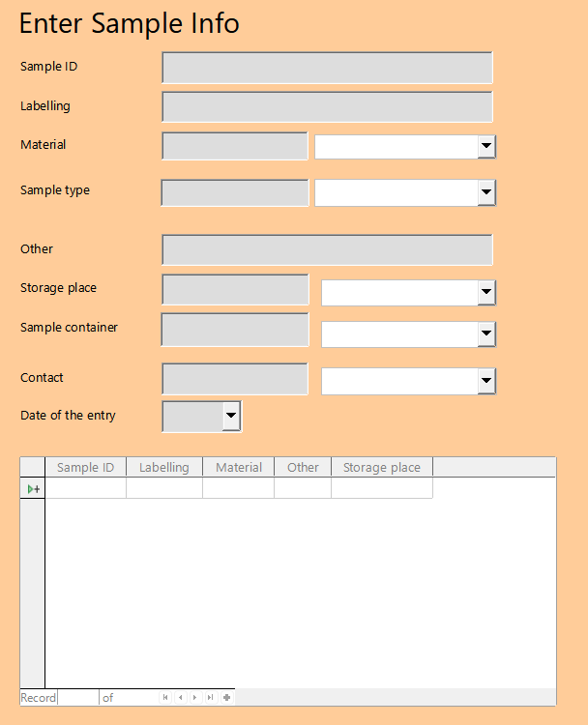
Task: Click empty Other cell in new row
Action: coord(303,488)
